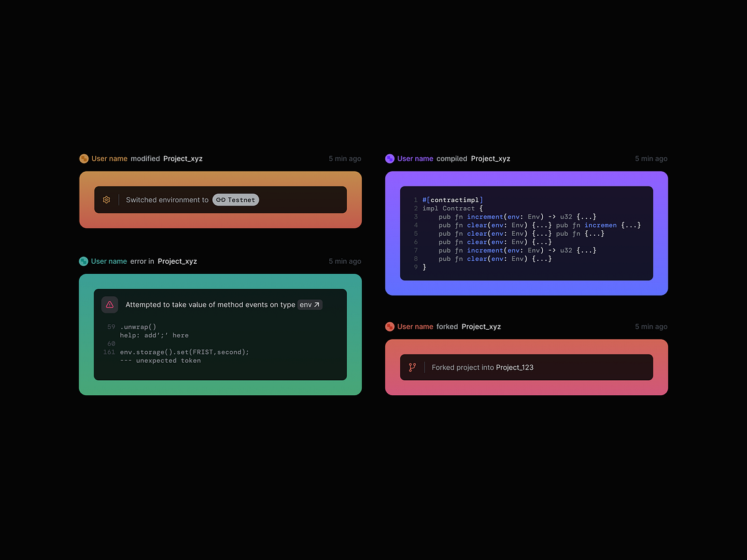
Task: Click the #[contractimpl] attribute on line 1
Action: coord(453,200)
